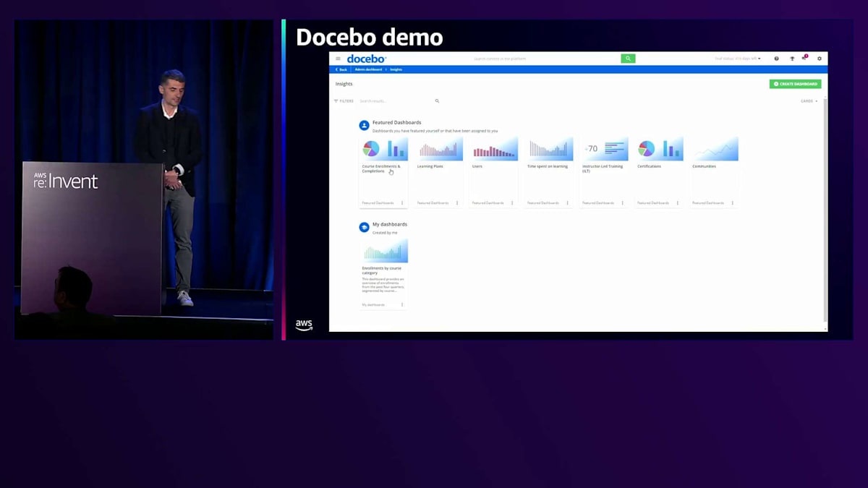
Task: Click the Course Enrollments & Completions title
Action: click(381, 168)
